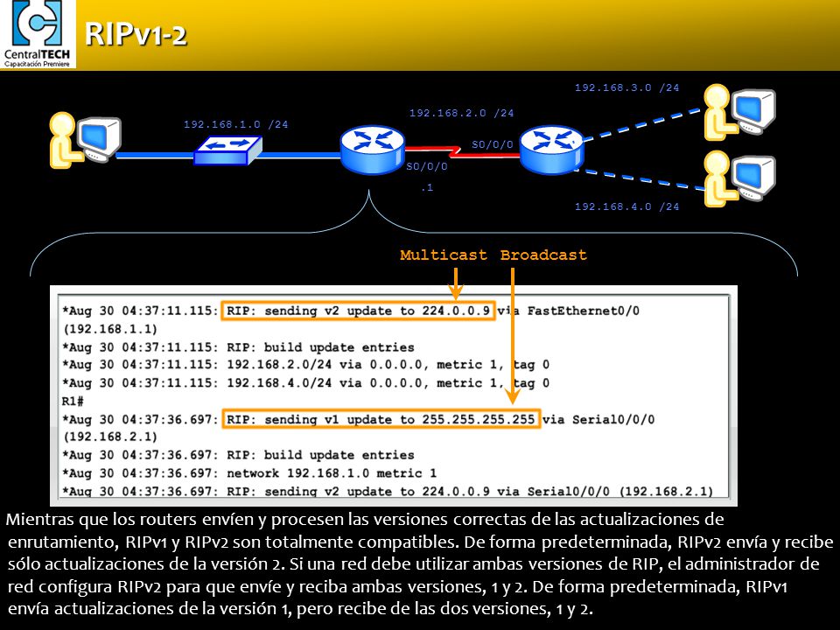Click the last line sending v2 update via Serial0/0/0
The image size is (840, 630).
tap(388, 491)
